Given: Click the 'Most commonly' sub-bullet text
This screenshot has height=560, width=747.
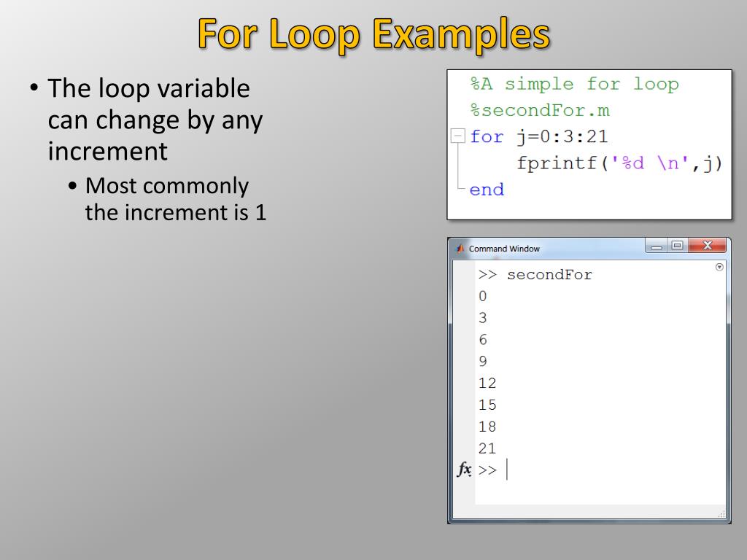Looking at the screenshot, I should pyautogui.click(x=175, y=198).
